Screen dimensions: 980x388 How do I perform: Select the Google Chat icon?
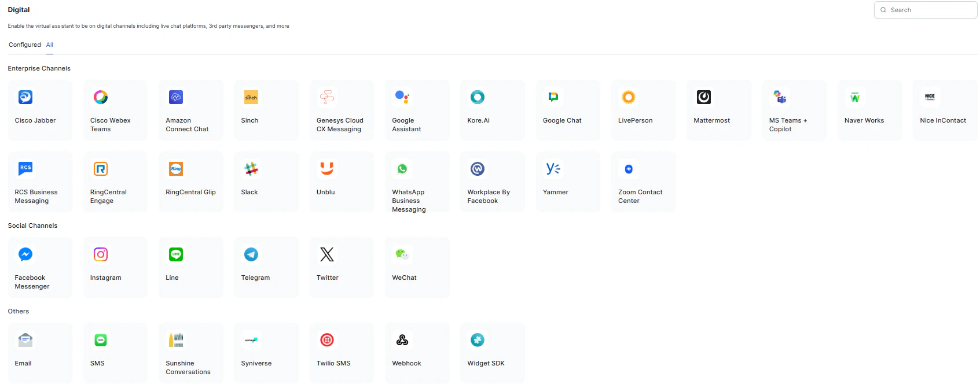pyautogui.click(x=553, y=97)
